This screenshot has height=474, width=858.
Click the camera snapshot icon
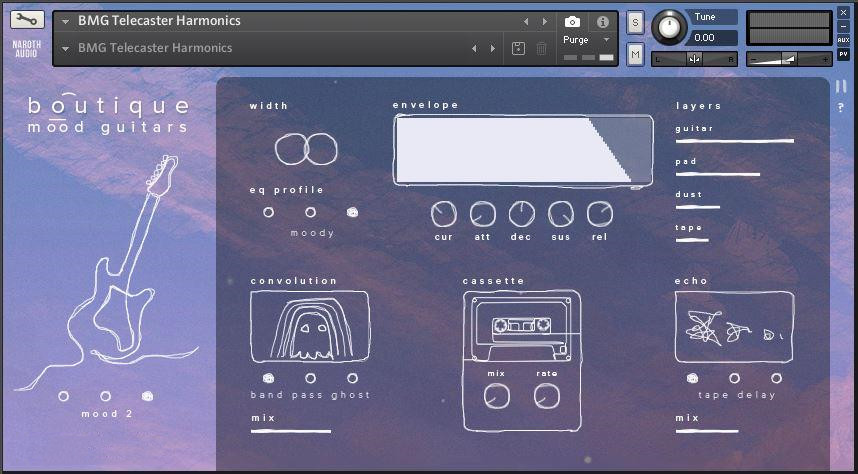point(572,22)
